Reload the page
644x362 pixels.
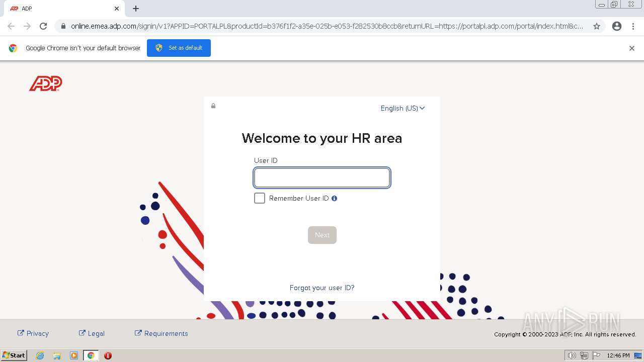tap(43, 26)
